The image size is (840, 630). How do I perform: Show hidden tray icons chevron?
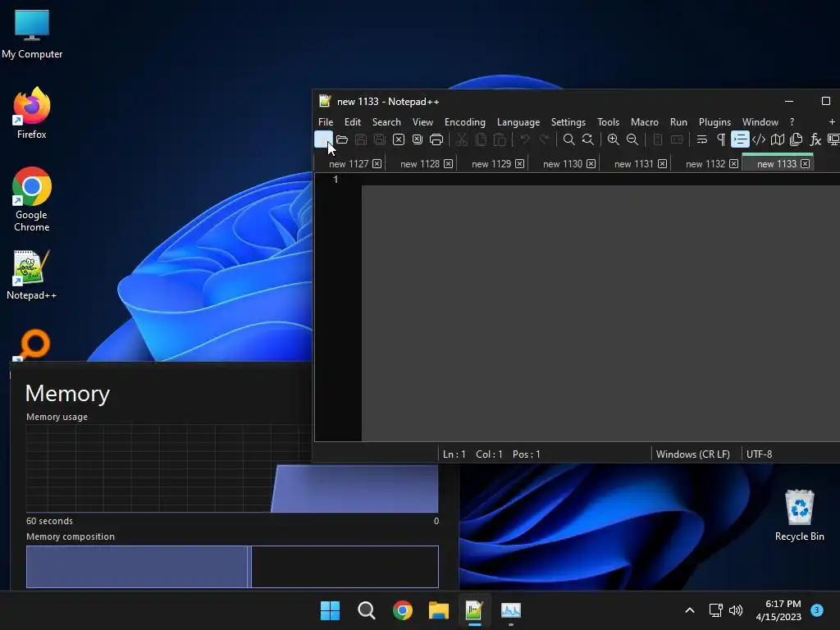click(x=690, y=610)
